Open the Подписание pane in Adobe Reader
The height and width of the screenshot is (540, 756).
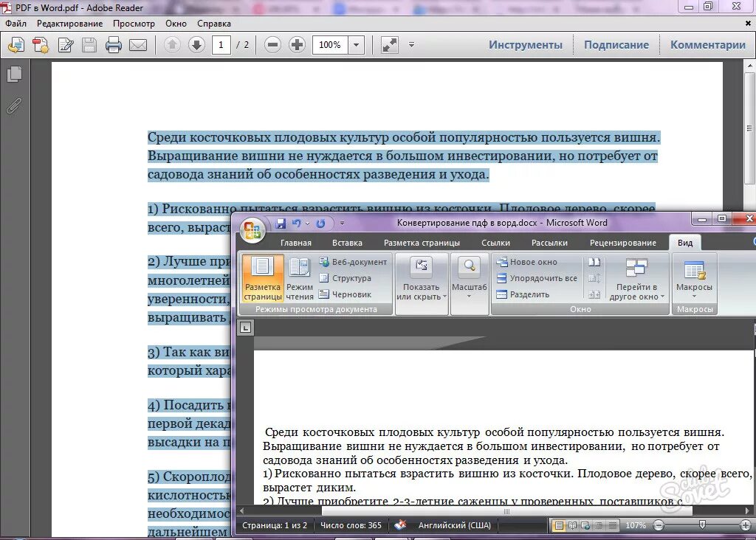click(x=616, y=45)
